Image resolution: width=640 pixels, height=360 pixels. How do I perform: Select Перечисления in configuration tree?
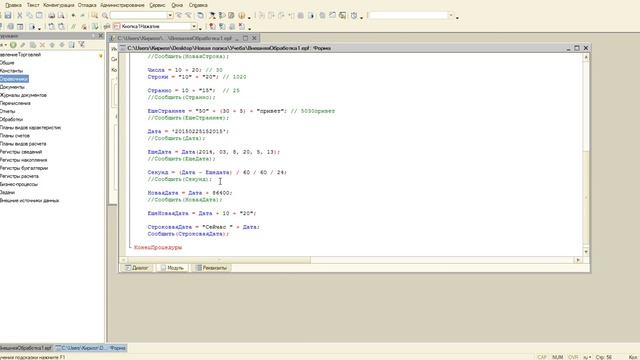point(15,103)
